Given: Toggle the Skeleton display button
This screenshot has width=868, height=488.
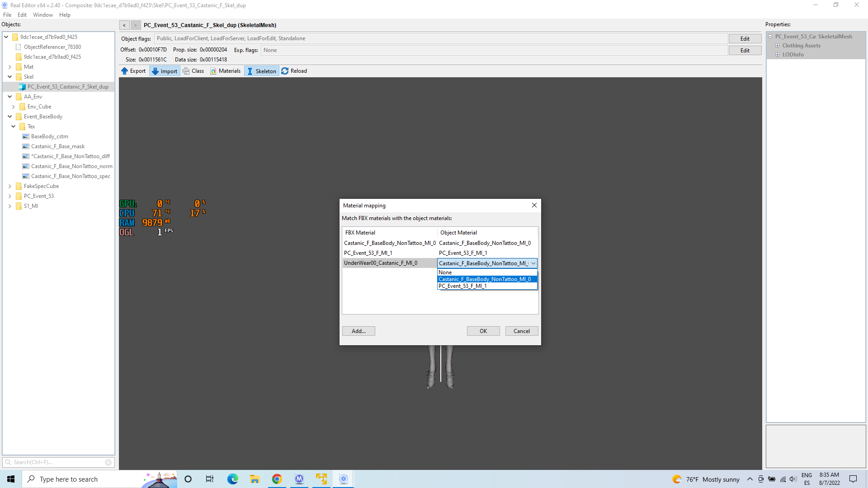Looking at the screenshot, I should pos(261,71).
